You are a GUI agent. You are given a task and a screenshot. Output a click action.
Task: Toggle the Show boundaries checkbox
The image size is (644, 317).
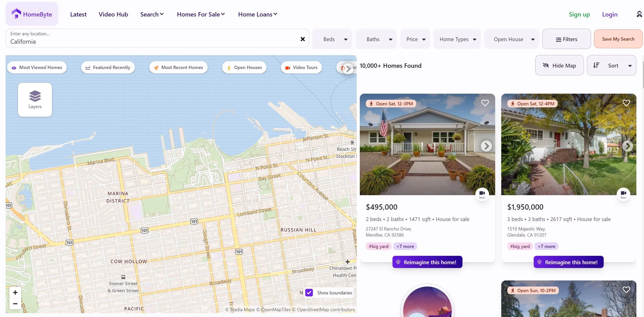point(309,292)
